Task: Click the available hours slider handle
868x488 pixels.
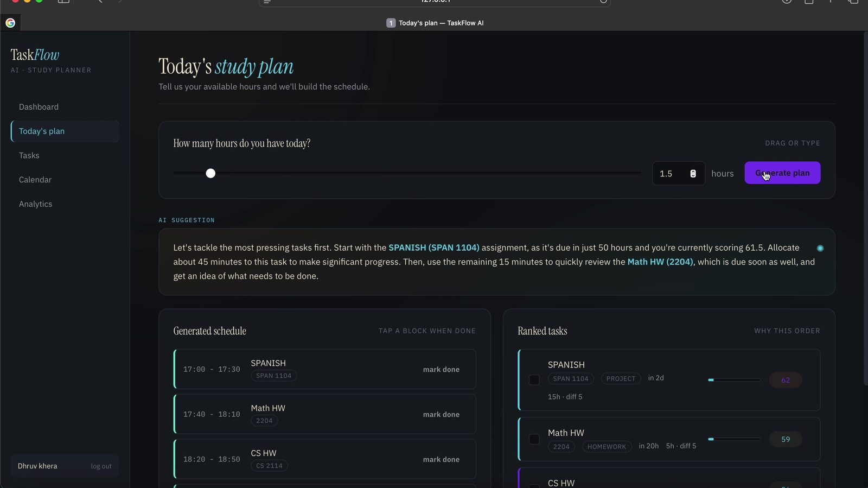Action: (210, 173)
